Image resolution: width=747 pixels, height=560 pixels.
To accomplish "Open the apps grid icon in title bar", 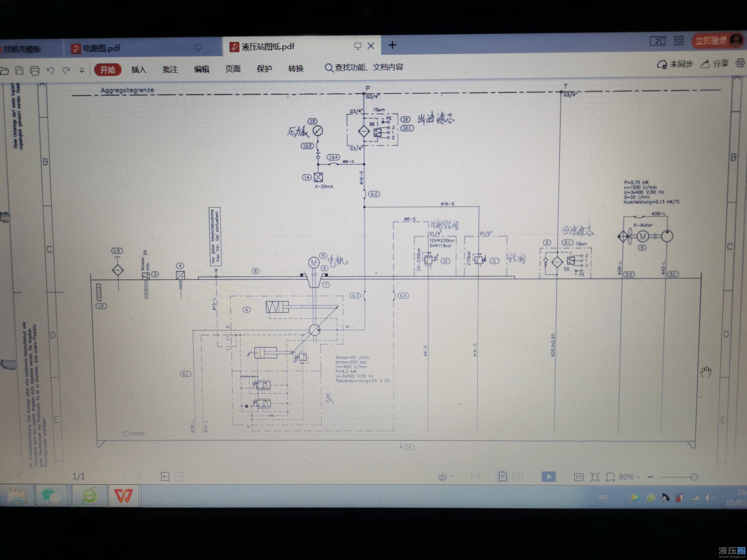I will point(678,41).
